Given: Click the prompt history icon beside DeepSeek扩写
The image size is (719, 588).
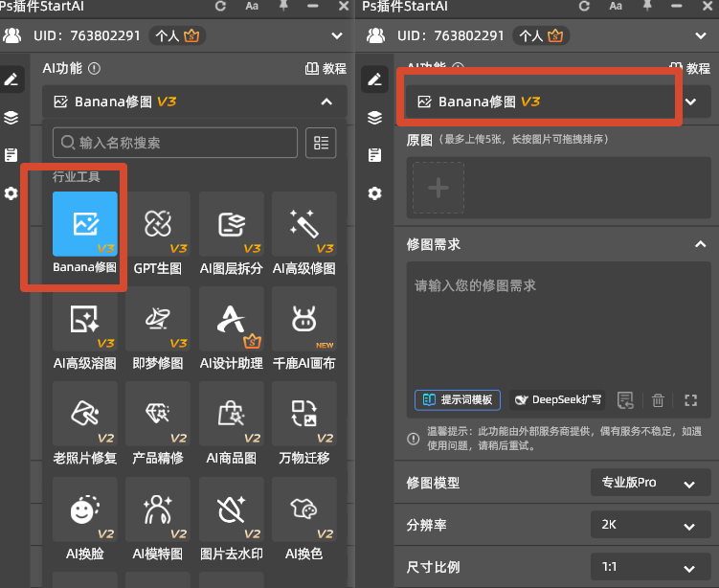Looking at the screenshot, I should click(625, 400).
